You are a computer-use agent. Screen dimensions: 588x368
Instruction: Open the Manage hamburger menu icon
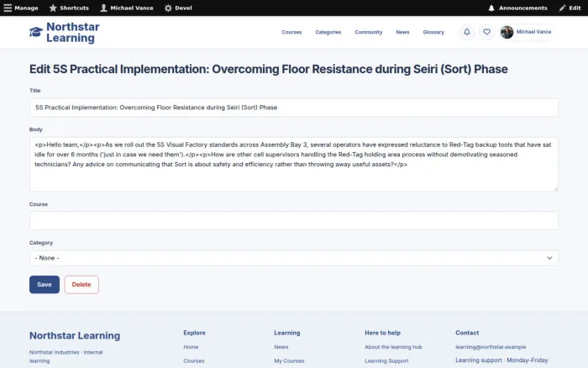(8, 8)
